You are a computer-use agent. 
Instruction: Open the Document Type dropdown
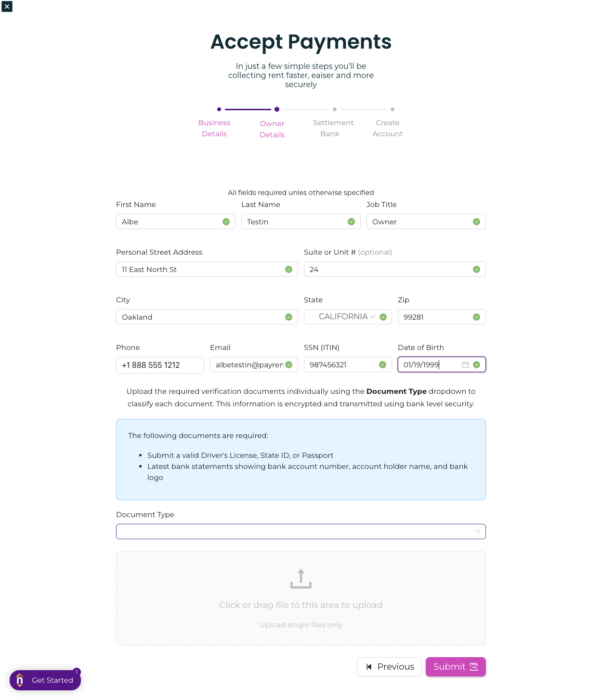(301, 531)
